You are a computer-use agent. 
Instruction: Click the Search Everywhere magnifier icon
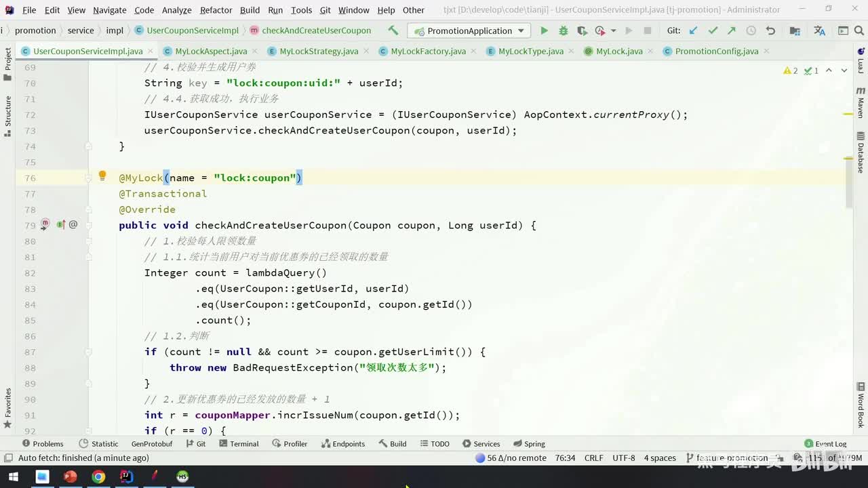(859, 30)
